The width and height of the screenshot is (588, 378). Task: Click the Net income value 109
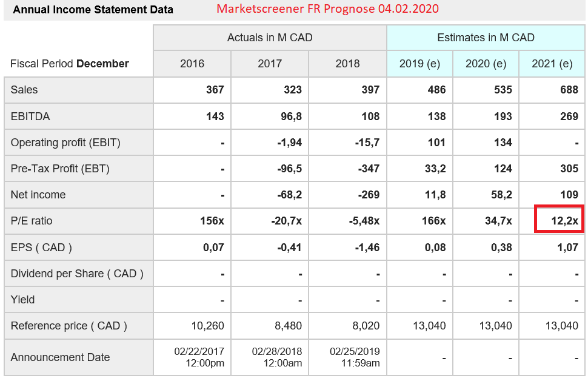[x=569, y=195]
